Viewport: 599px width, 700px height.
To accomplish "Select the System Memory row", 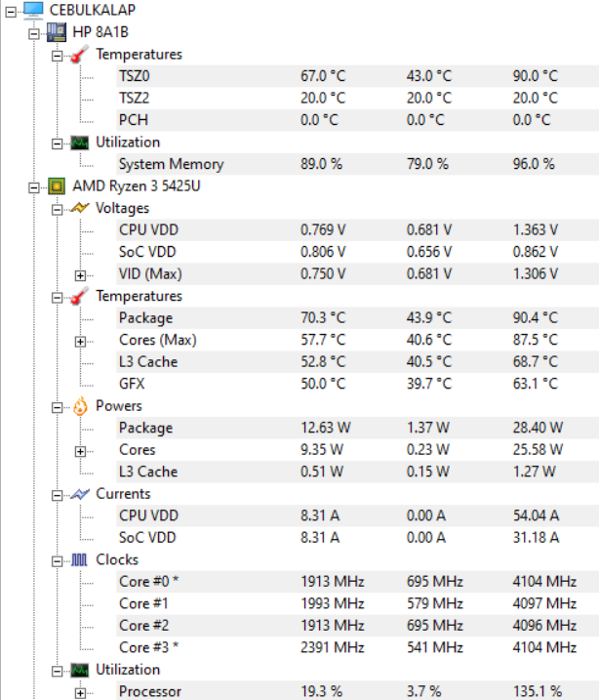I will point(358,164).
